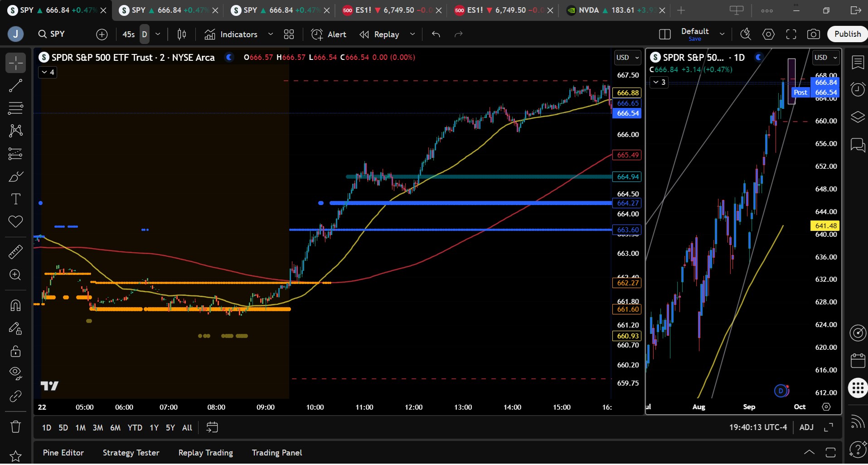This screenshot has height=465, width=868.
Task: Toggle stay in drawing mode
Action: pos(15,328)
